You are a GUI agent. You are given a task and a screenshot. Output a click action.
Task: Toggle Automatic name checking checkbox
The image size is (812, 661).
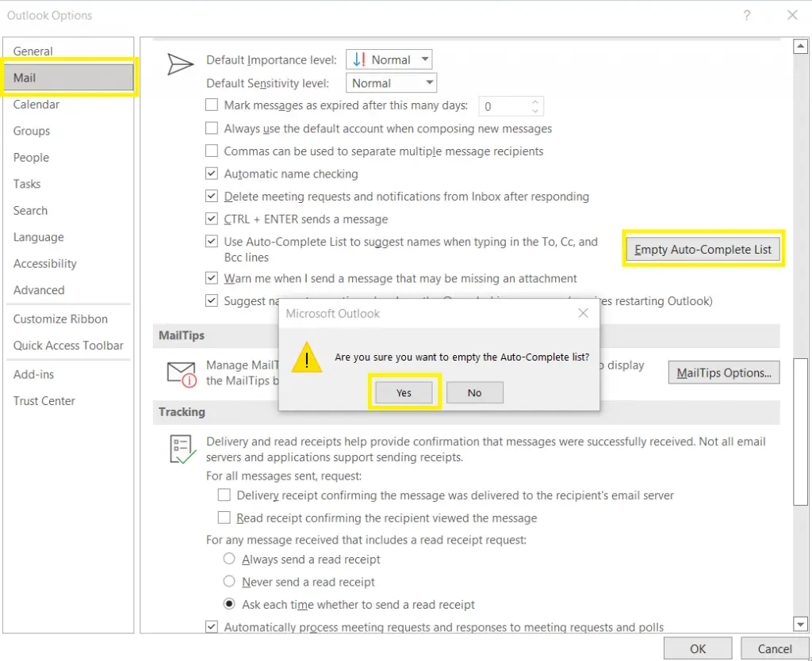(211, 174)
